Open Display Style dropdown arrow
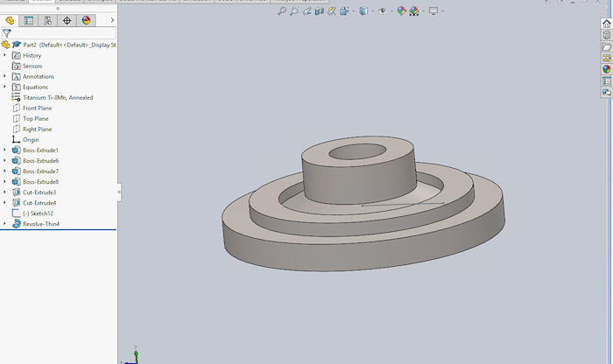 (372, 11)
